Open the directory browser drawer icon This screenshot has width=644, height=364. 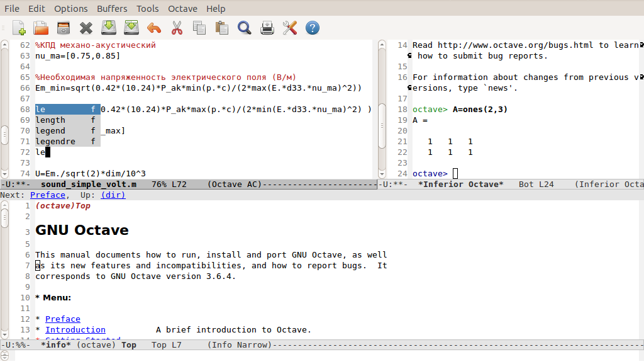click(x=64, y=28)
